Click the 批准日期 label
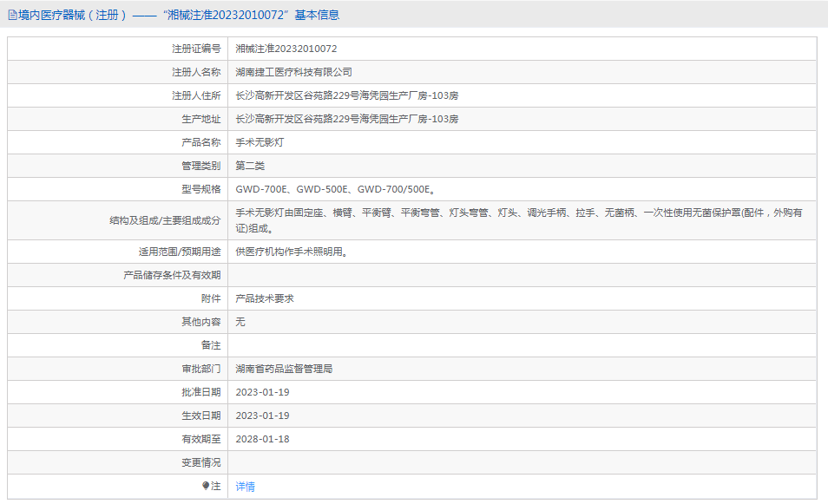 click(x=201, y=392)
